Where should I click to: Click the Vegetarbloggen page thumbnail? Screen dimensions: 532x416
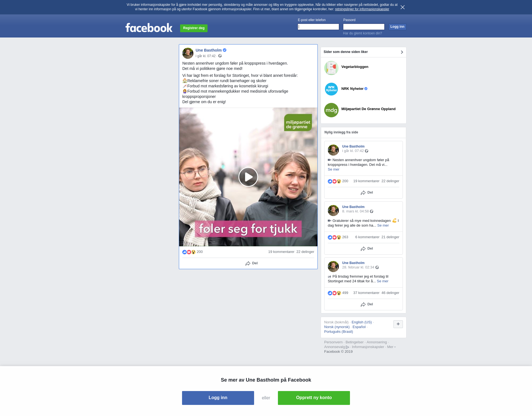pyautogui.click(x=331, y=68)
